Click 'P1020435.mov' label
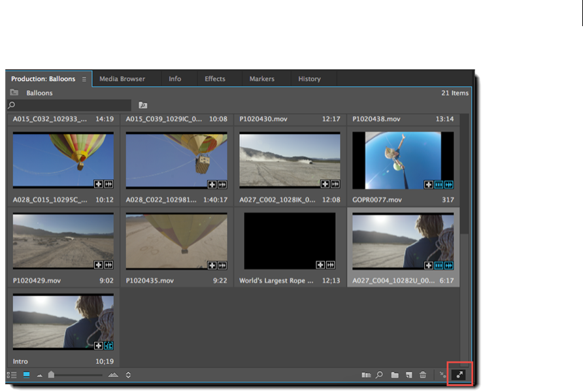583x392 pixels. pyautogui.click(x=150, y=280)
